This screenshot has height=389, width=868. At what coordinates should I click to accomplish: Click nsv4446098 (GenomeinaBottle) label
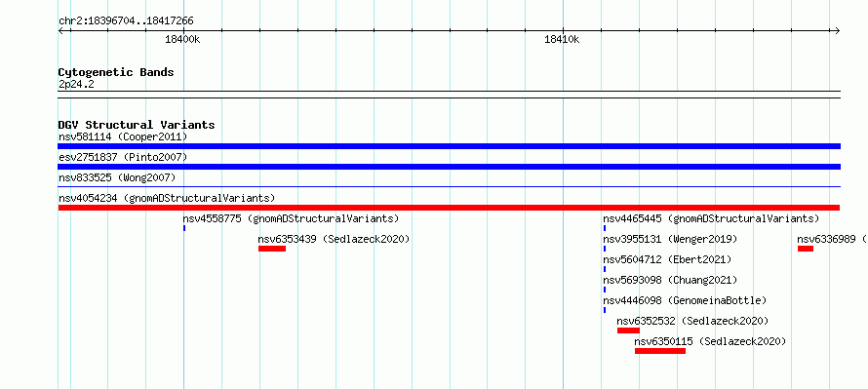686,300
